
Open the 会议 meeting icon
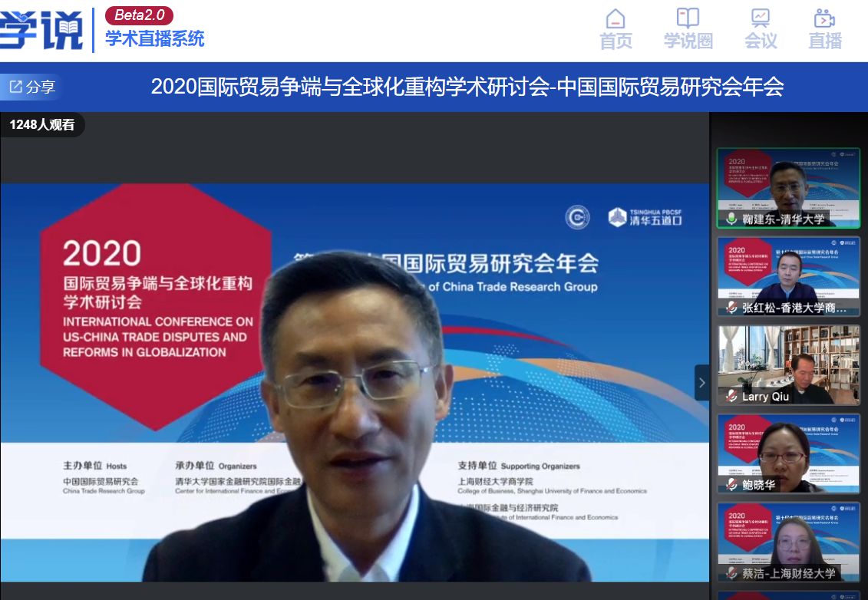click(761, 18)
